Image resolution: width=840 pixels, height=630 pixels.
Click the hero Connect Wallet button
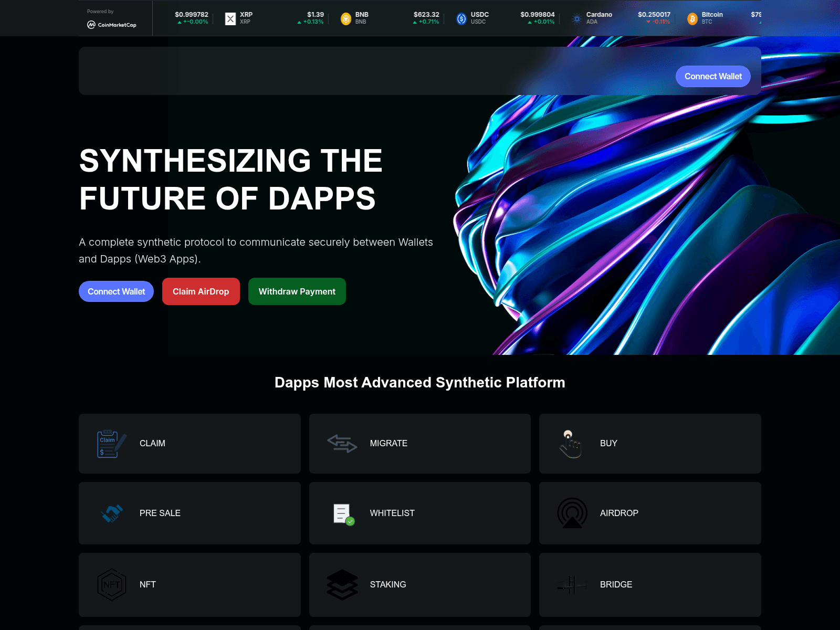(116, 291)
